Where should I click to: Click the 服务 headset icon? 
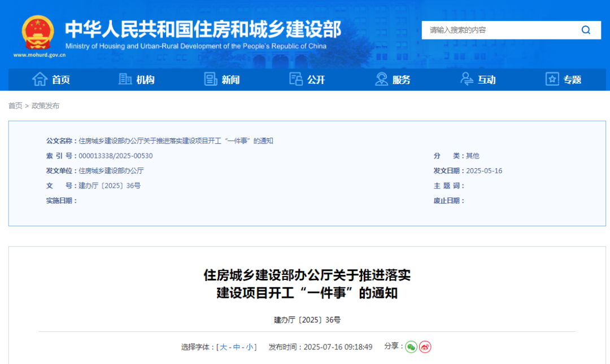click(x=382, y=80)
